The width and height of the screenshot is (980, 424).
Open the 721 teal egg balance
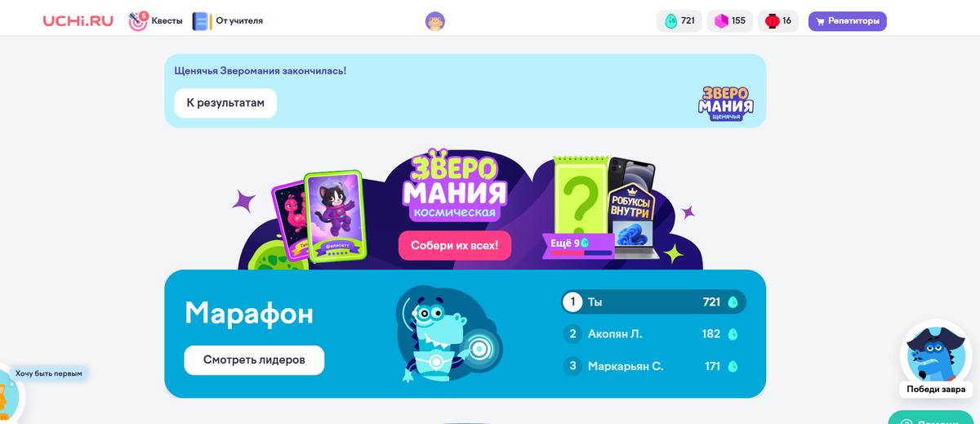[679, 21]
